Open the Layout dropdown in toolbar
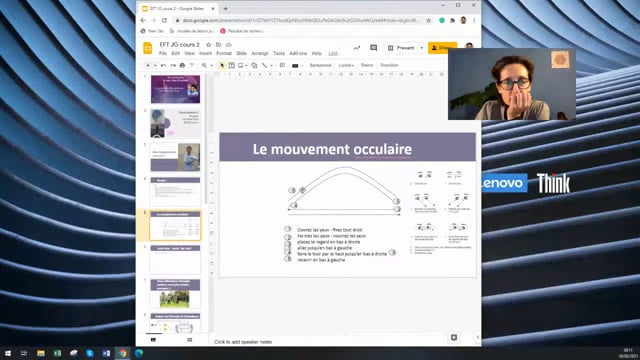The width and height of the screenshot is (640, 360). tap(346, 65)
